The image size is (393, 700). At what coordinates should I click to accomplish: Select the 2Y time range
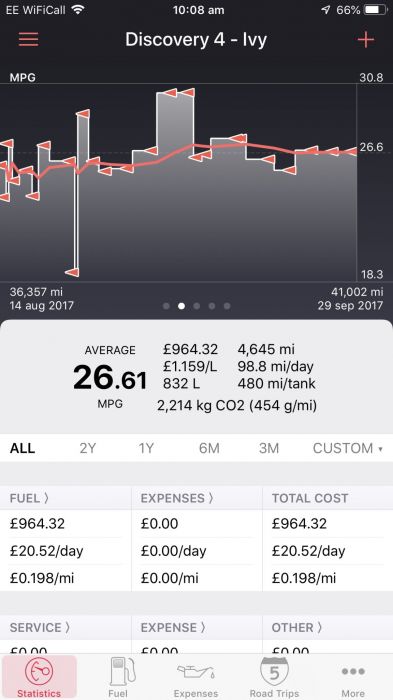[x=88, y=448]
